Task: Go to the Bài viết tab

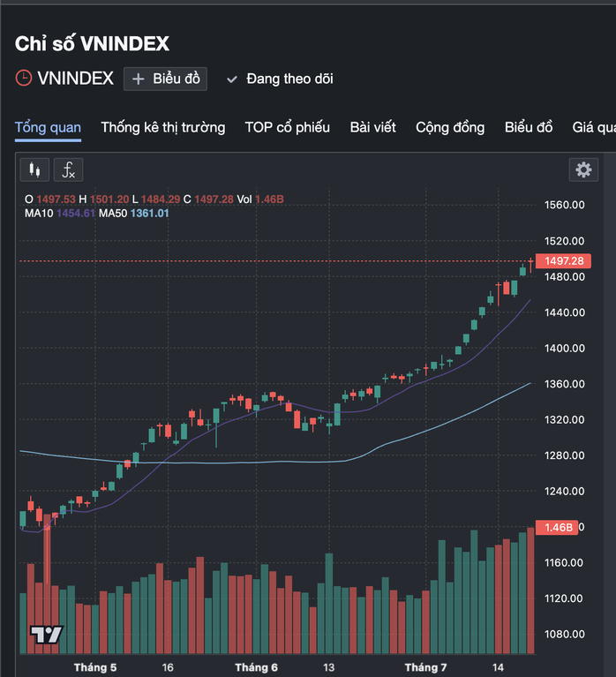Action: click(x=372, y=127)
